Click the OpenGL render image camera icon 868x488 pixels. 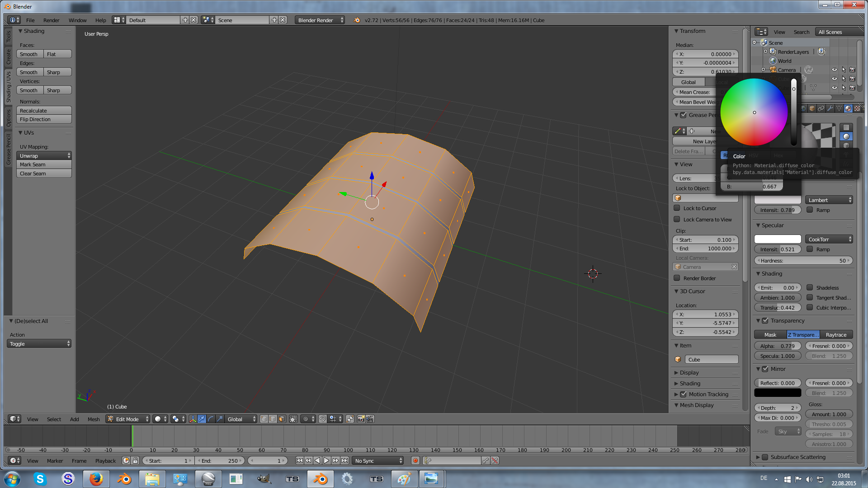(361, 419)
